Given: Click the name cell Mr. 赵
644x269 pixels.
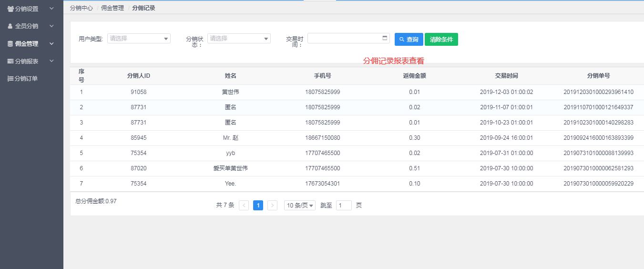Looking at the screenshot, I should [231, 138].
